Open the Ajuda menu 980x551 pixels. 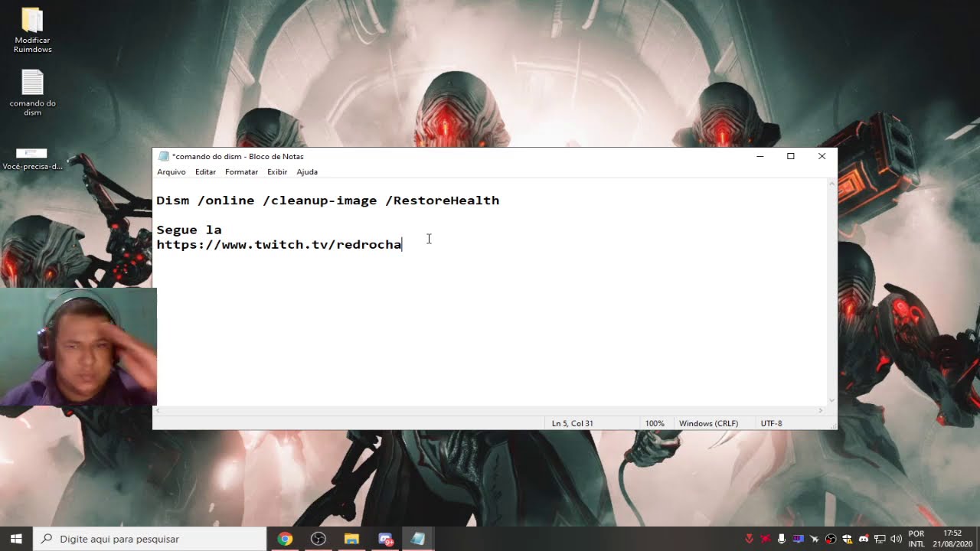(307, 172)
